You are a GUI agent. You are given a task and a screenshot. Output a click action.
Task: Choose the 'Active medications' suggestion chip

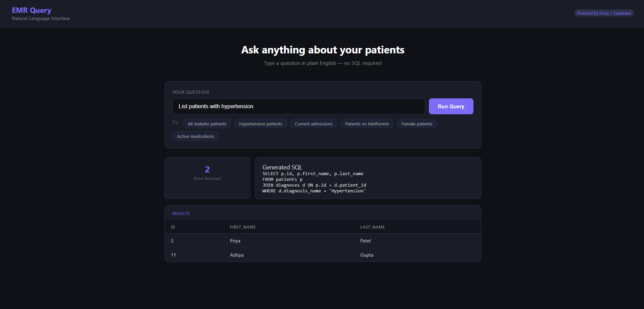pos(196,136)
